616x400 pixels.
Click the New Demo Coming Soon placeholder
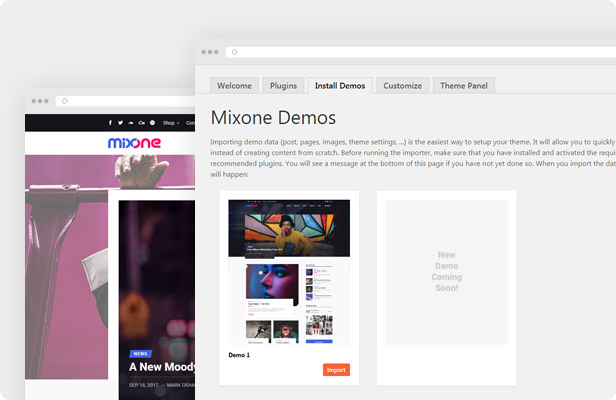coord(447,271)
